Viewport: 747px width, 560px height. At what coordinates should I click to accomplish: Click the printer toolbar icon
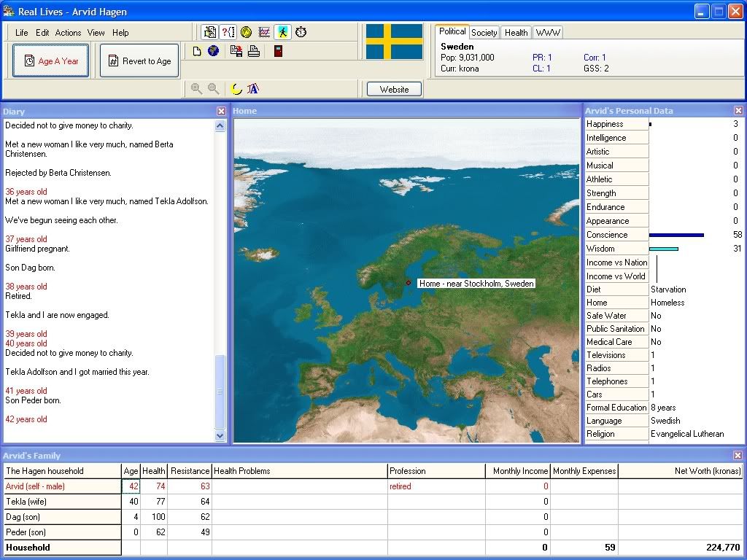click(253, 51)
